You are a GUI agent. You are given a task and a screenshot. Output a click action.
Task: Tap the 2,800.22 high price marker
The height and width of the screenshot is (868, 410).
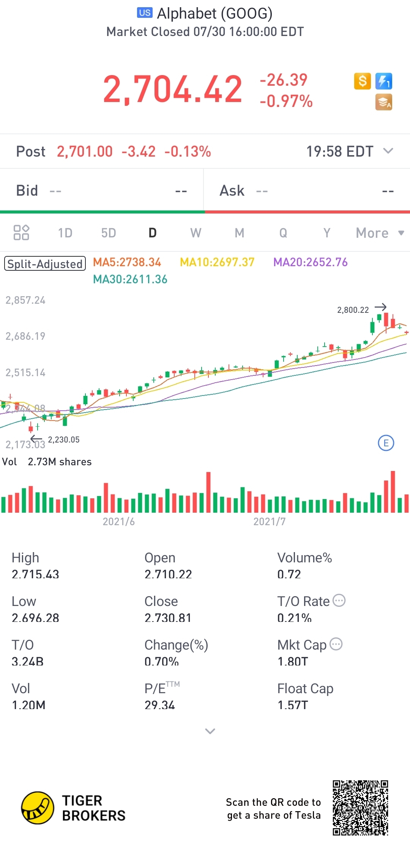click(353, 310)
